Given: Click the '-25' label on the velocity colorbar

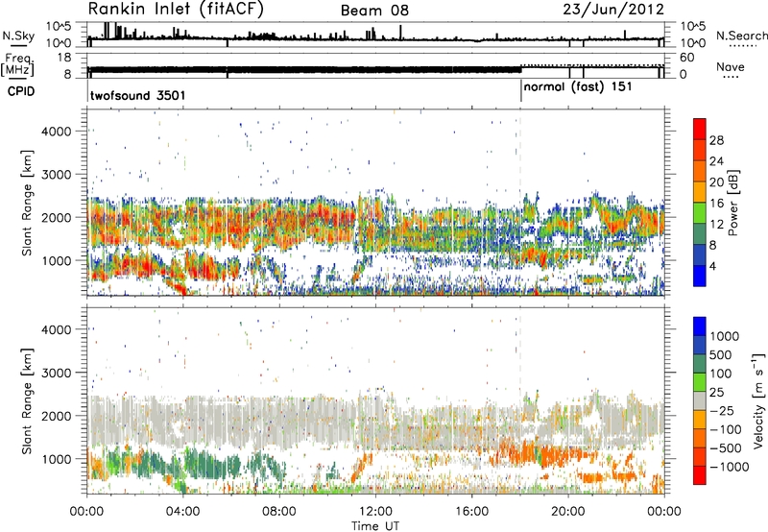Looking at the screenshot, I should (723, 410).
